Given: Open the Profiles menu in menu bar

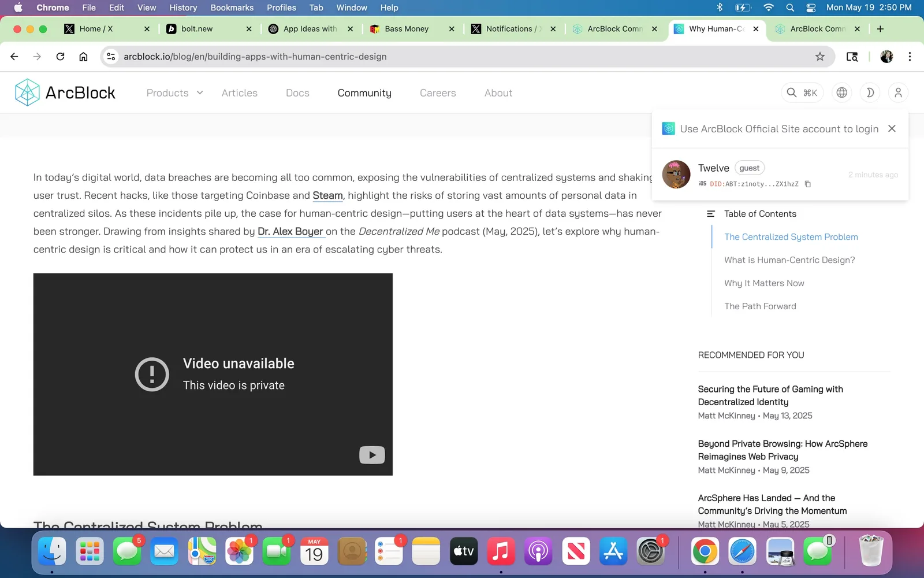Looking at the screenshot, I should [x=281, y=8].
